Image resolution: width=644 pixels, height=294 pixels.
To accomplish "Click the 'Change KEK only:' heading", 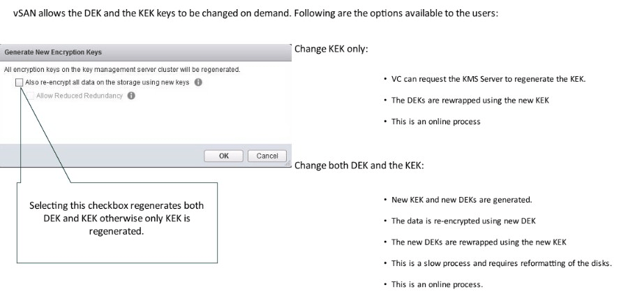I will 331,50.
